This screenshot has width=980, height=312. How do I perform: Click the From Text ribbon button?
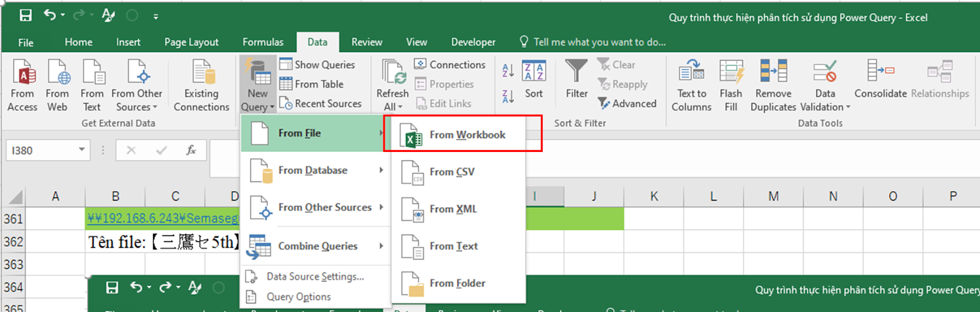pos(92,86)
